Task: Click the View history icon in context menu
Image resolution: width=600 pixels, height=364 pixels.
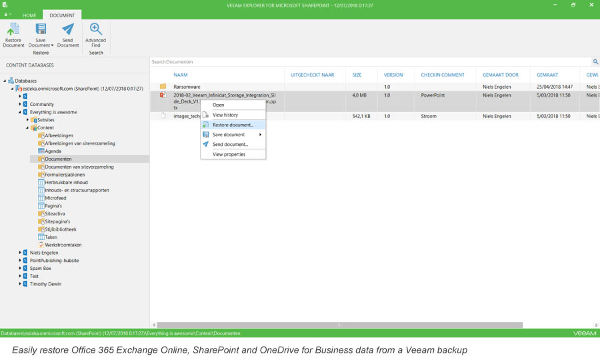Action: pos(205,115)
